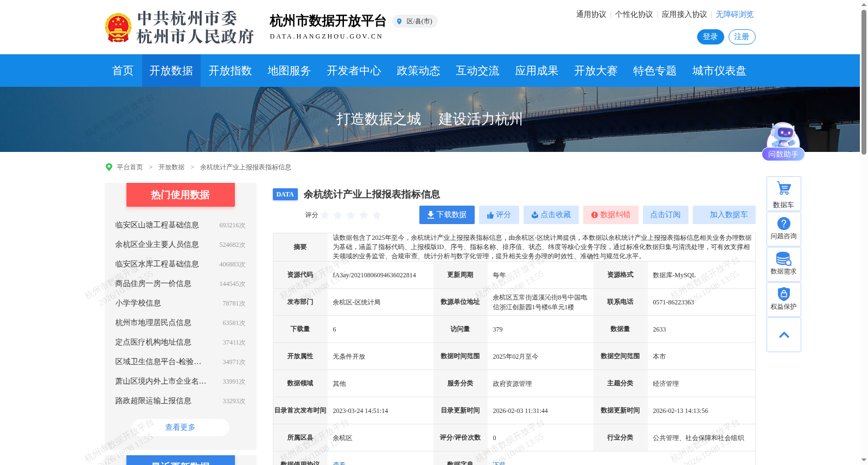Select the 应用成果 navigation item
The image size is (868, 465).
pos(537,71)
